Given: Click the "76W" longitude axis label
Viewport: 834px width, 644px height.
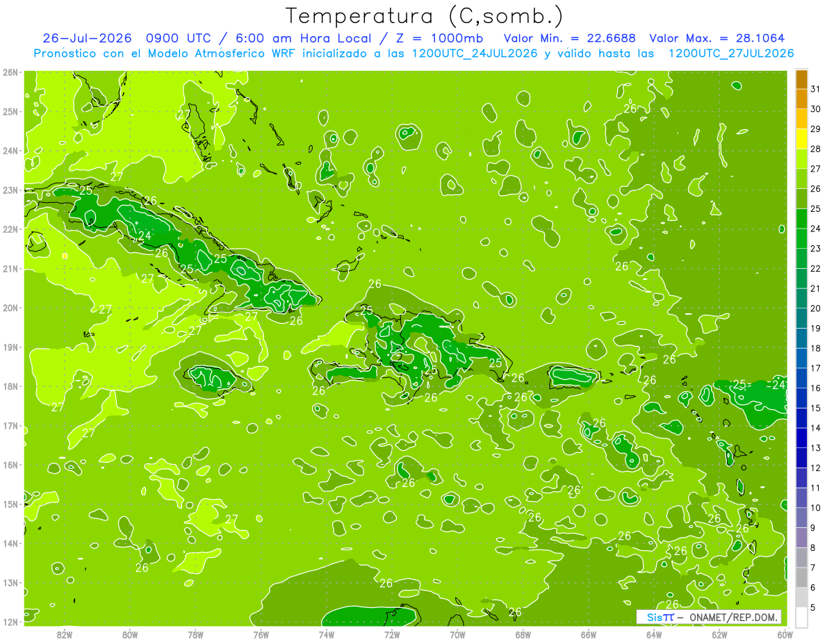Looking at the screenshot, I should click(x=261, y=634).
